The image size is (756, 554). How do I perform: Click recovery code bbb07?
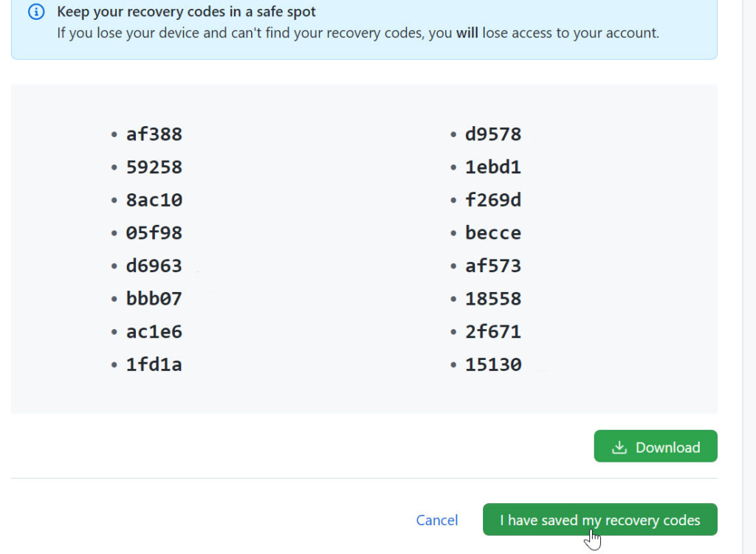(154, 299)
